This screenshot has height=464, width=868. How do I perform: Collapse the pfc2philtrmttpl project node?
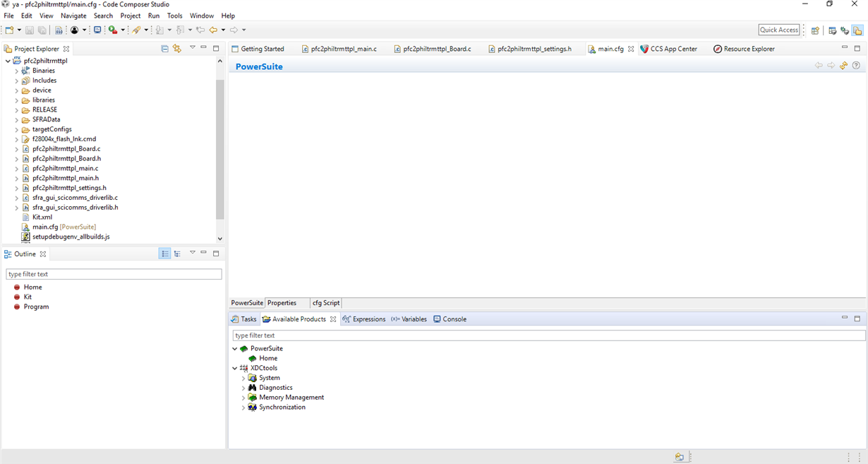[x=8, y=61]
